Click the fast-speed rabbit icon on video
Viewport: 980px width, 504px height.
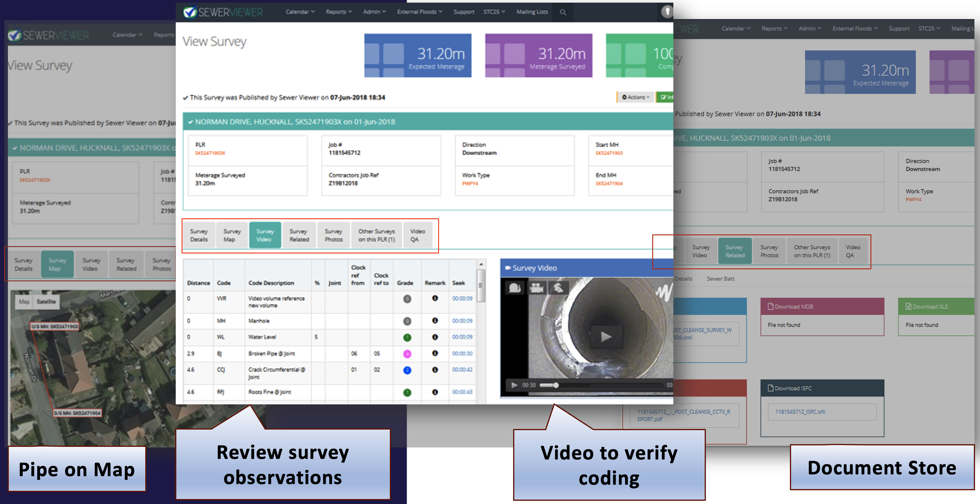tap(558, 288)
